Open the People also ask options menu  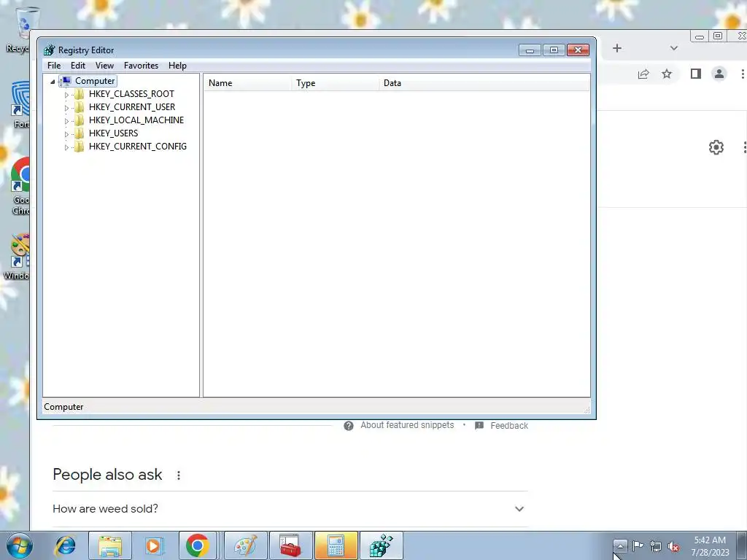click(x=179, y=475)
